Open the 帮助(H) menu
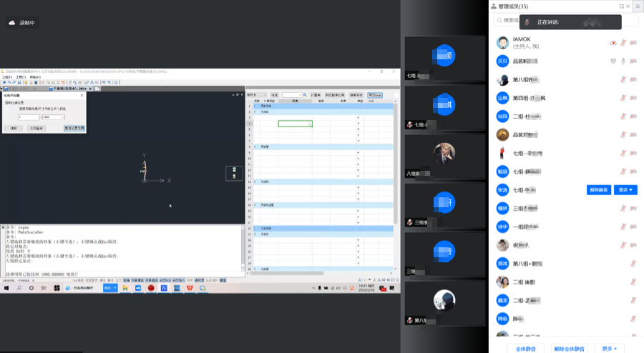644x353 pixels. (x=35, y=77)
